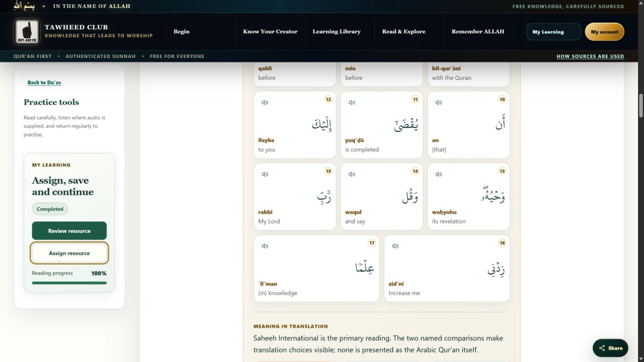The image size is (644, 362).
Task: Open the Read & Explore menu
Action: (x=404, y=31)
